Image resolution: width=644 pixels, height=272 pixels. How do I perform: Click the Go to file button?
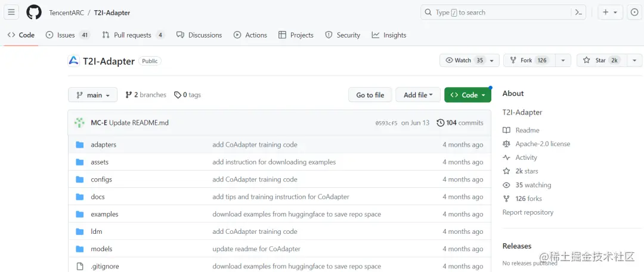click(370, 95)
